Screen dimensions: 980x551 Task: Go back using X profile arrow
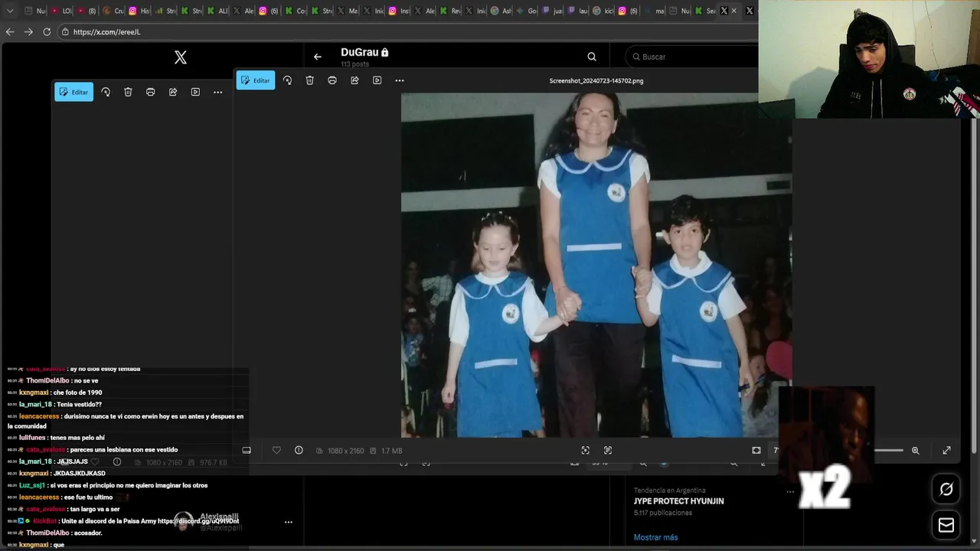(x=318, y=57)
